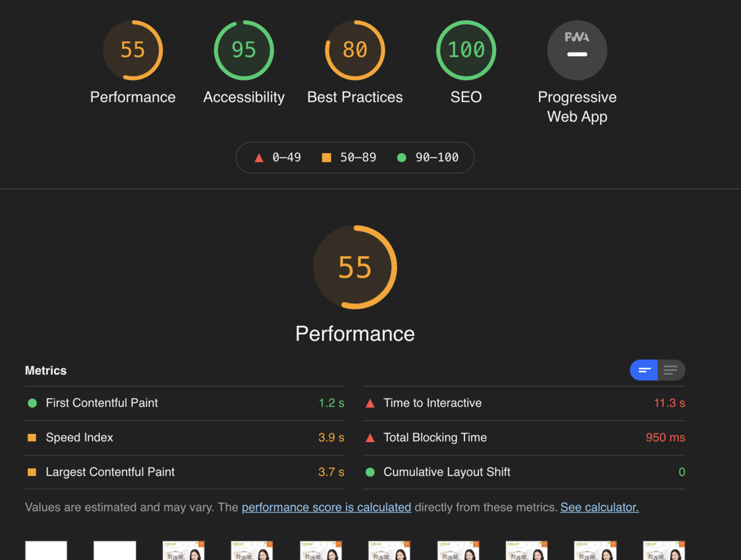
Task: Expand the Total Blocking Time metric
Action: pyautogui.click(x=524, y=438)
